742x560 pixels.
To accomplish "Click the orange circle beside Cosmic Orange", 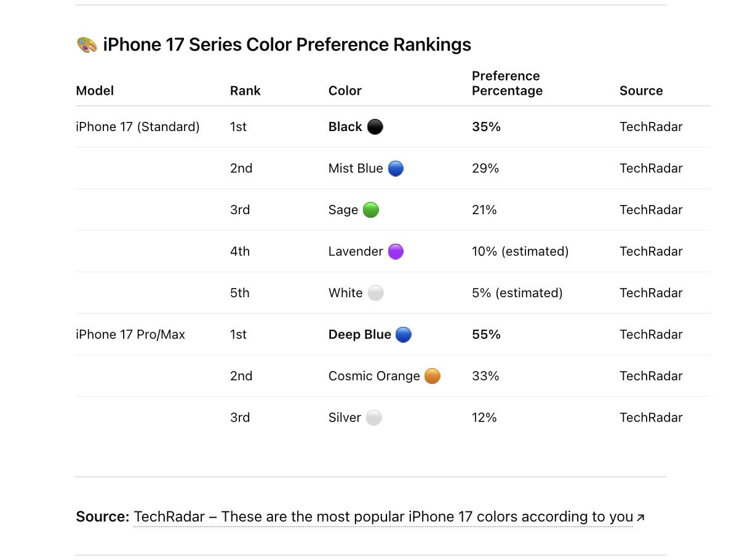I will 433,376.
